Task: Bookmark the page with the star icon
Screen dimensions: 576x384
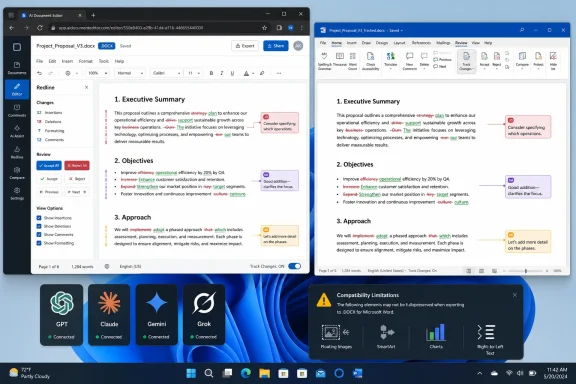Action: coord(264,28)
